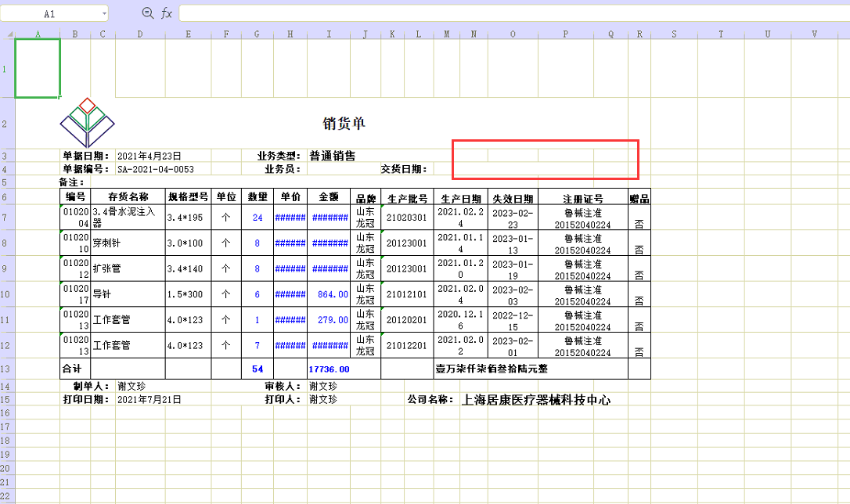The height and width of the screenshot is (504, 850).
Task: Click the 交货日期 label
Action: point(403,169)
